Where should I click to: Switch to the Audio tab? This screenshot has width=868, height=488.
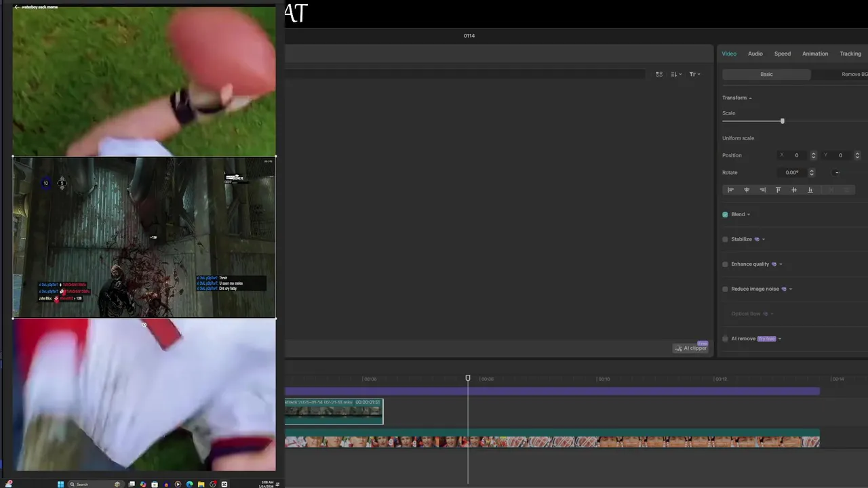point(755,54)
